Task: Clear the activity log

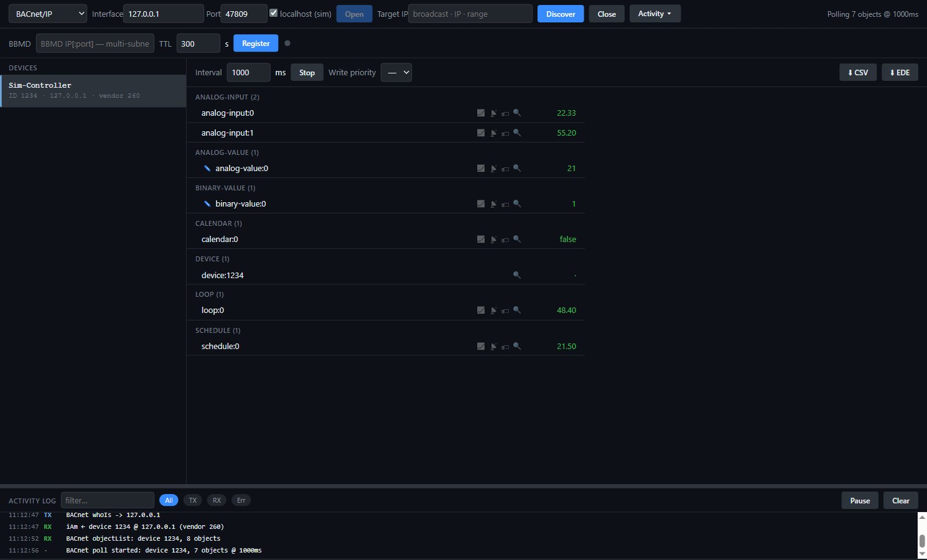Action: point(901,500)
